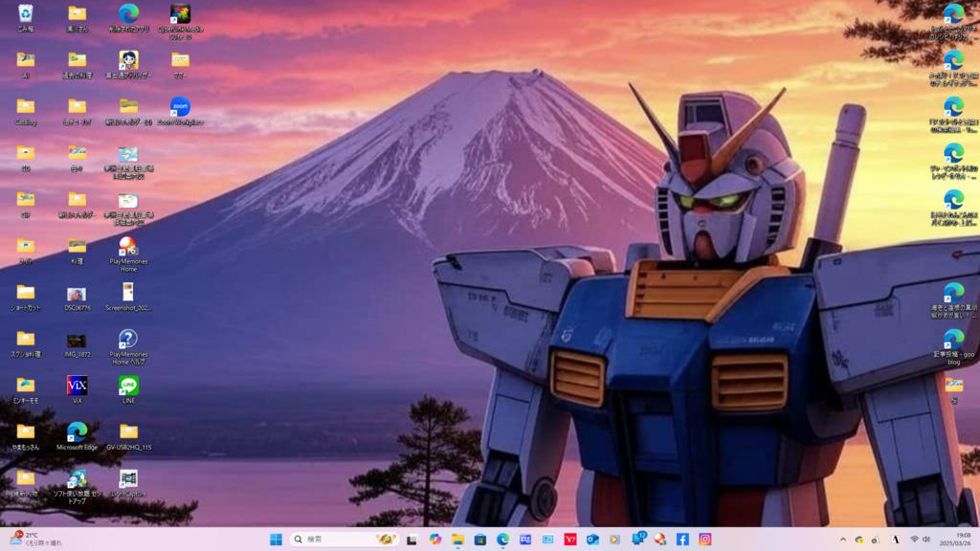Launch Copilot from the taskbar
The width and height of the screenshot is (980, 551).
coord(435,540)
